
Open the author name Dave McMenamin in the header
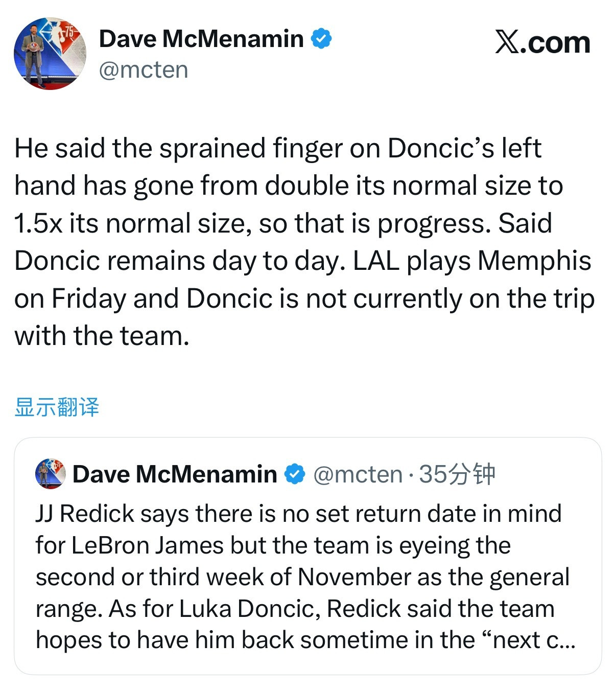(x=201, y=39)
